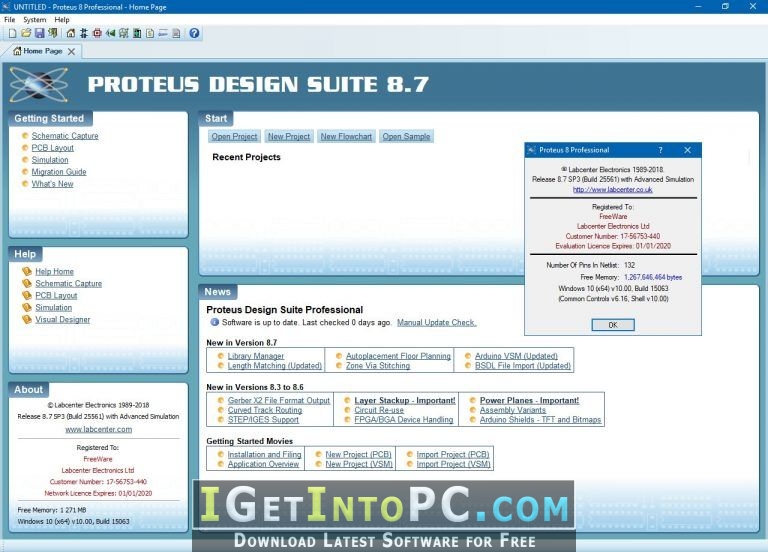
Task: Save project with the floppy disk icon
Action: point(39,33)
